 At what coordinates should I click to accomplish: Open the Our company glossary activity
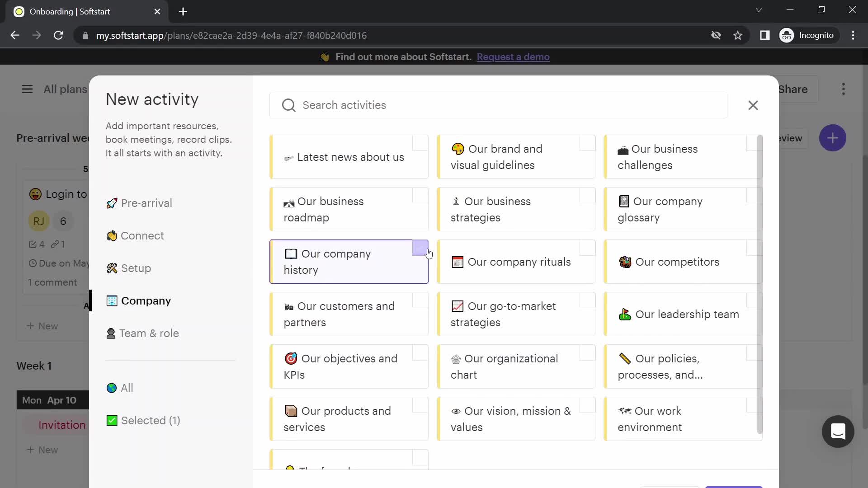pyautogui.click(x=683, y=209)
